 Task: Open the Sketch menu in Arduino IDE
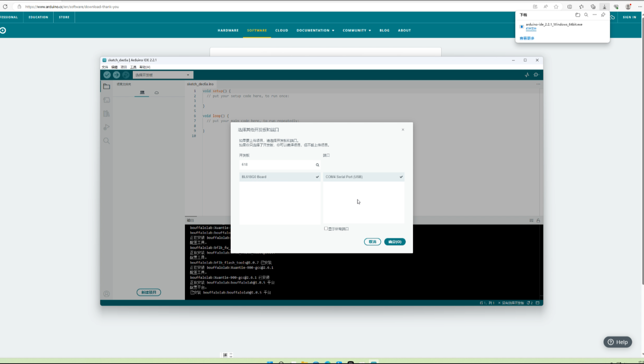coord(124,67)
